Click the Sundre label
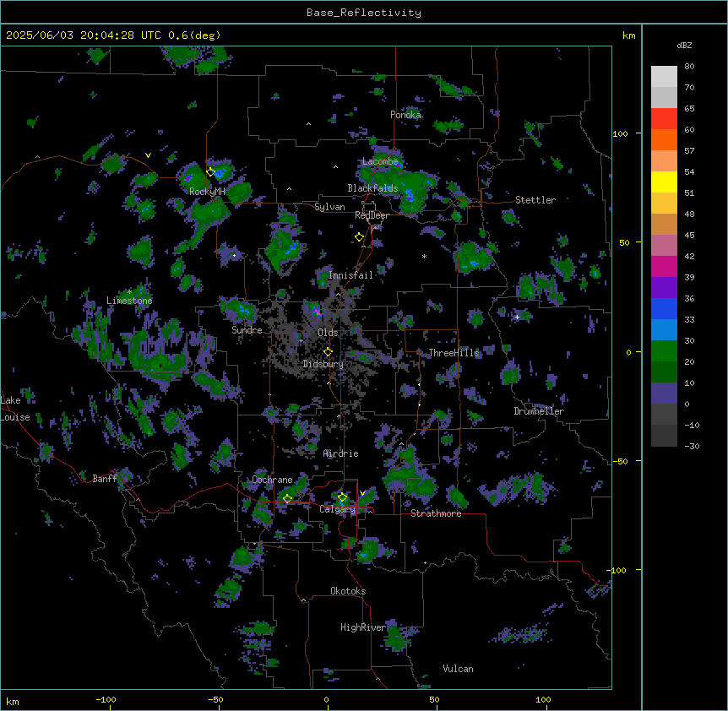This screenshot has height=711, width=728. pyautogui.click(x=247, y=330)
